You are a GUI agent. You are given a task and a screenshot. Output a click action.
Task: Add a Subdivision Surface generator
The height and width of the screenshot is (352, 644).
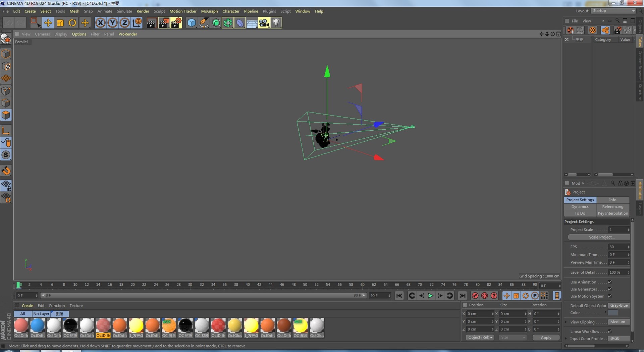(x=216, y=23)
